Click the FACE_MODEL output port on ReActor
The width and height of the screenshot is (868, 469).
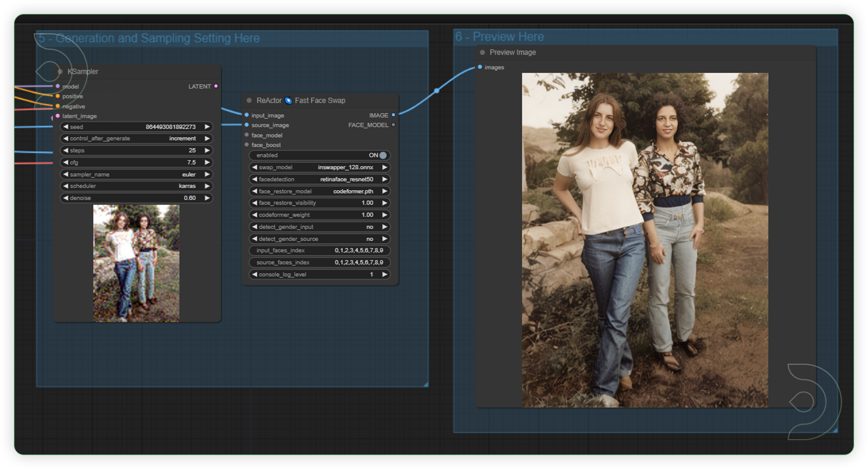(394, 125)
